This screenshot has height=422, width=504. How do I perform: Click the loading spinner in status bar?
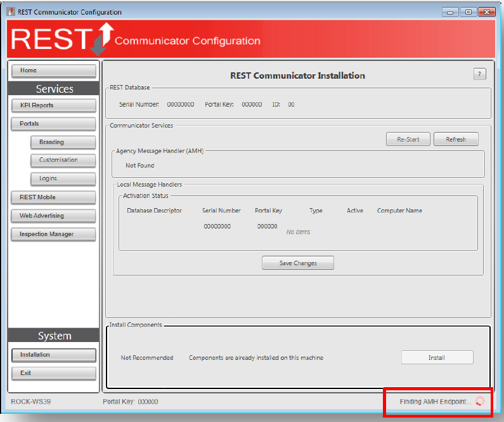coord(480,401)
